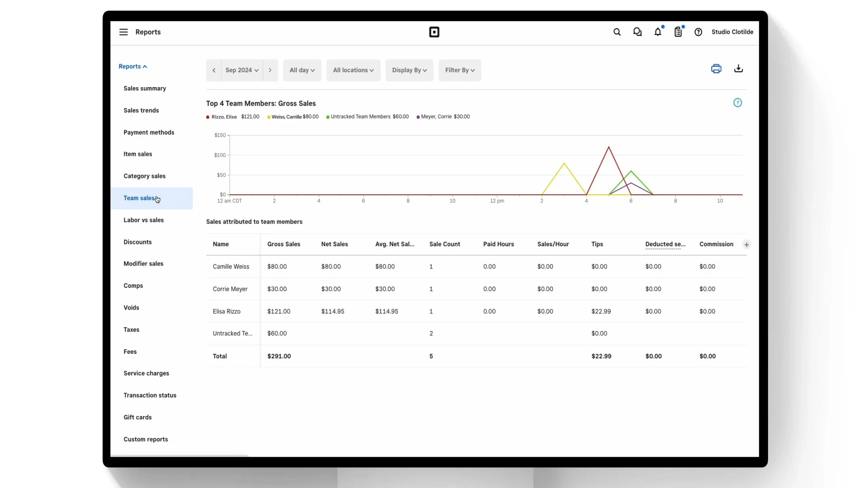Click the search magnifier icon
868x488 pixels.
point(617,32)
